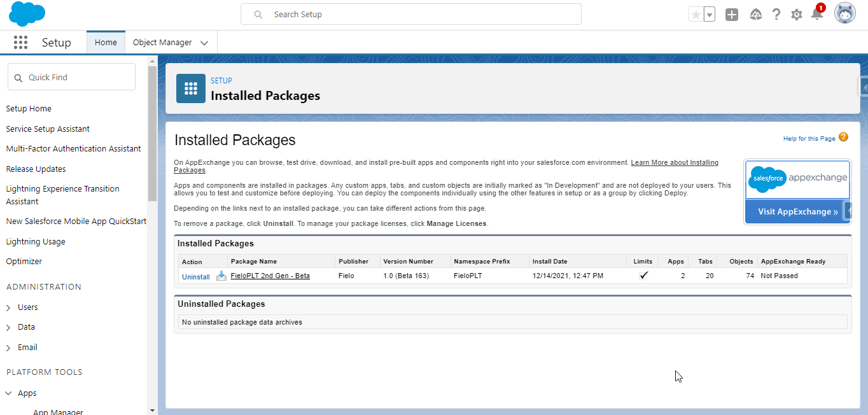This screenshot has height=415, width=868.
Task: Click the Publisher column header
Action: tap(353, 262)
